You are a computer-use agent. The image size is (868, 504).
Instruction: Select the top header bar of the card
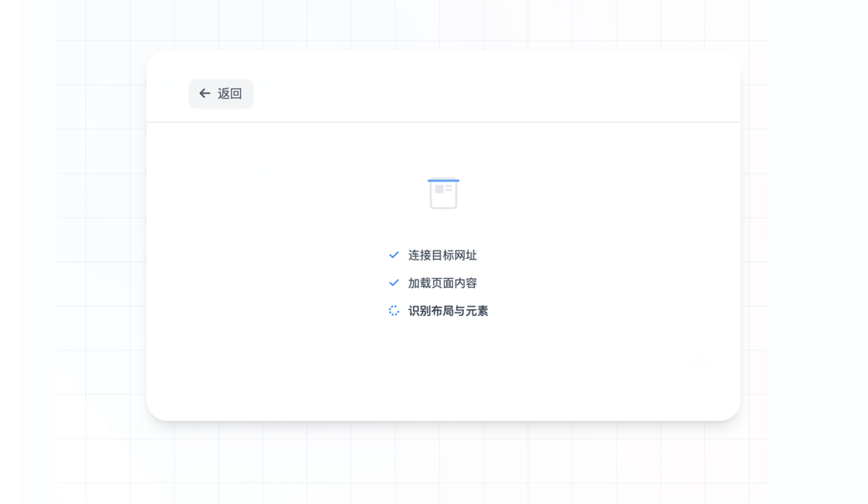coord(444,87)
